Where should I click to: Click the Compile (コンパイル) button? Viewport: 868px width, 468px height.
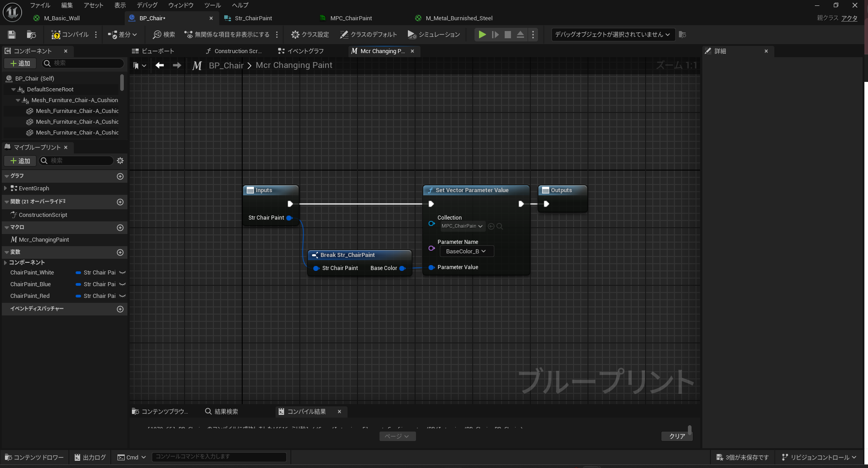pyautogui.click(x=70, y=35)
